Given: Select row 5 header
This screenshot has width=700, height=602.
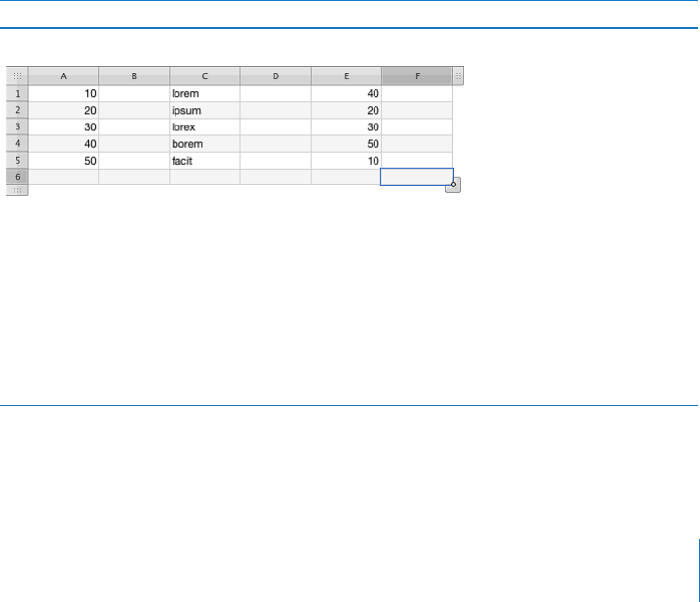Looking at the screenshot, I should (x=17, y=161).
